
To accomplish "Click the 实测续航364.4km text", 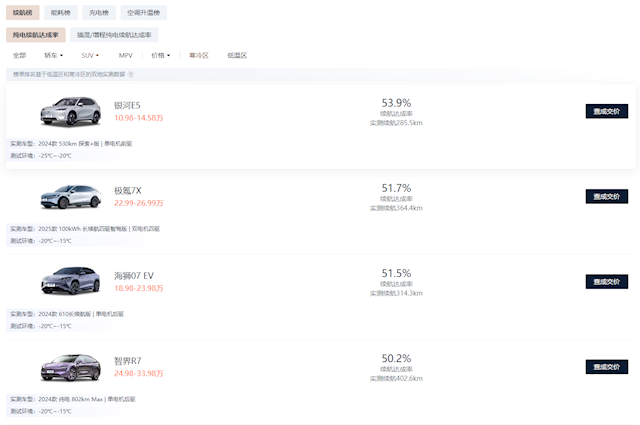I will click(396, 208).
